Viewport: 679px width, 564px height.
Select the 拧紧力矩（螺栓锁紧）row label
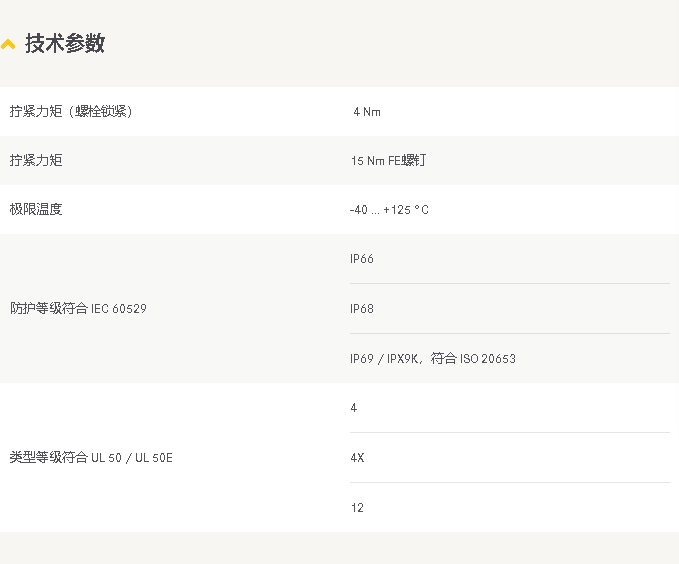(x=71, y=111)
